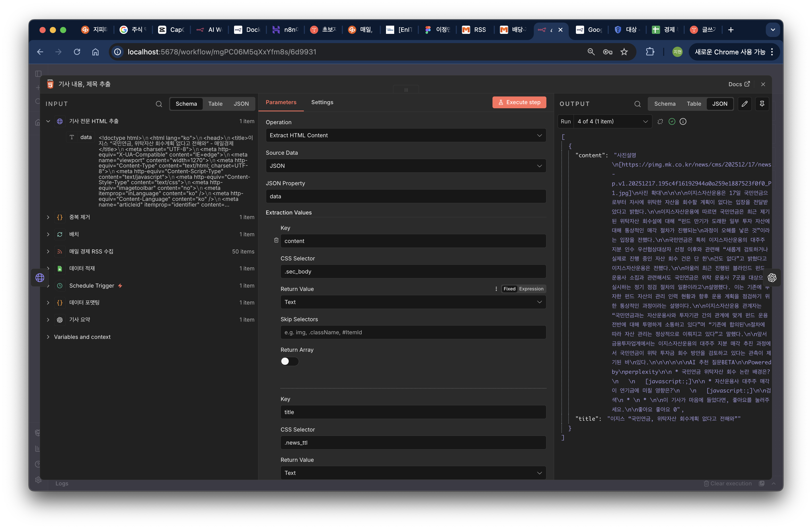Screen dimensions: 812x529
Task: Expand the 매일 경제 RSS 수집 node
Action: click(48, 251)
